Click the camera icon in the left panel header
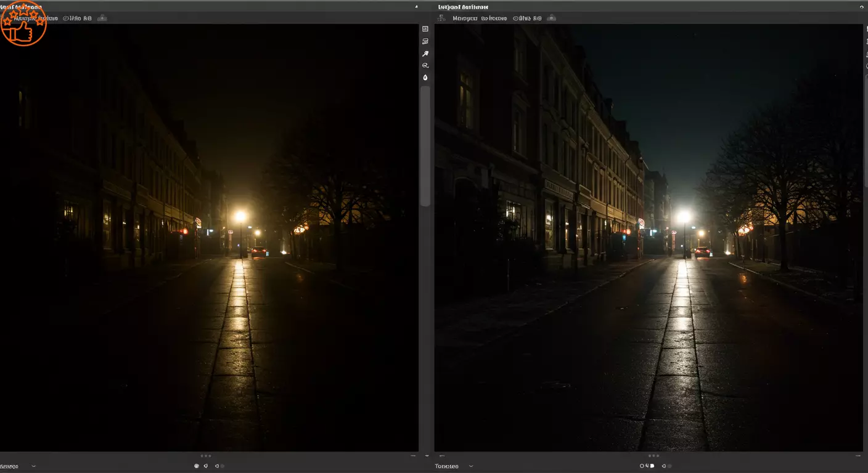Image resolution: width=868 pixels, height=473 pixels. 102,18
